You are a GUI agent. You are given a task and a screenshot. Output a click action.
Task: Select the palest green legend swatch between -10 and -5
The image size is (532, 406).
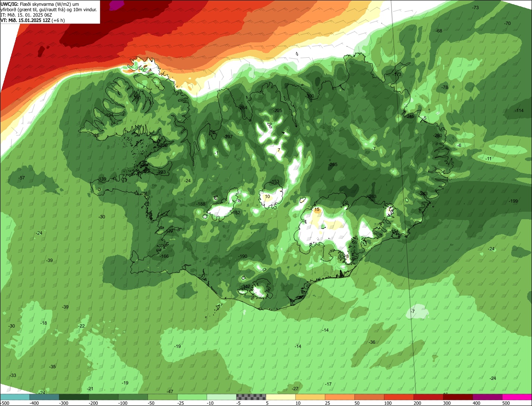(222, 397)
